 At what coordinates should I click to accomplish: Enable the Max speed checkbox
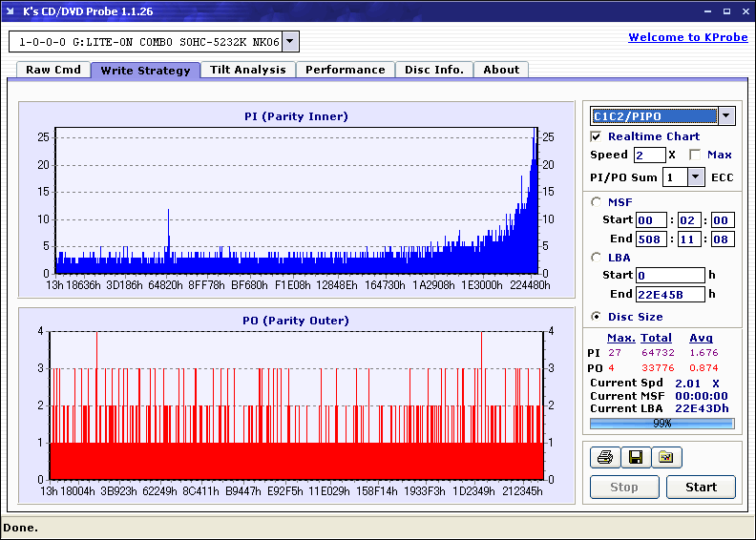[x=695, y=155]
